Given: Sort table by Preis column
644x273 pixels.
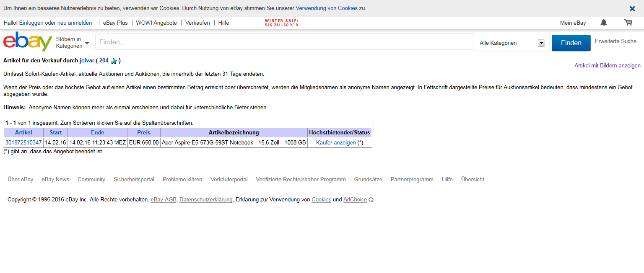Looking at the screenshot, I should click(144, 133).
